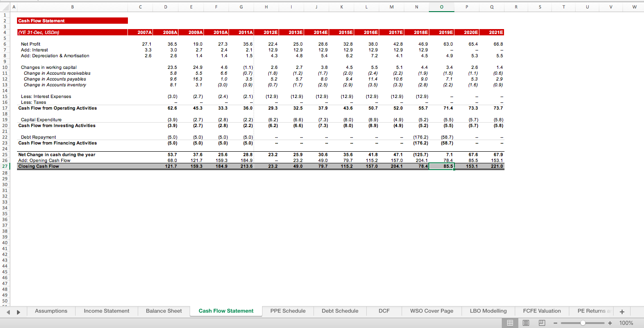Click Cash Flow from Investing Activities label

point(57,126)
